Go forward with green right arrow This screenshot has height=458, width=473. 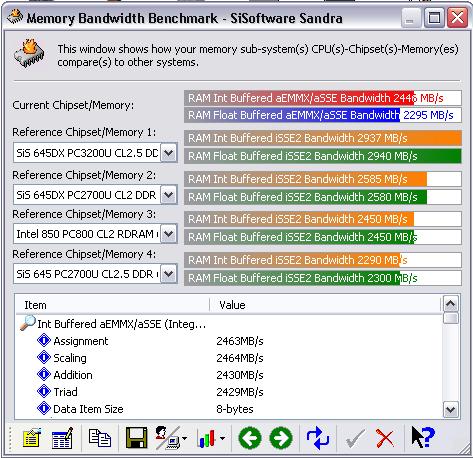(281, 438)
